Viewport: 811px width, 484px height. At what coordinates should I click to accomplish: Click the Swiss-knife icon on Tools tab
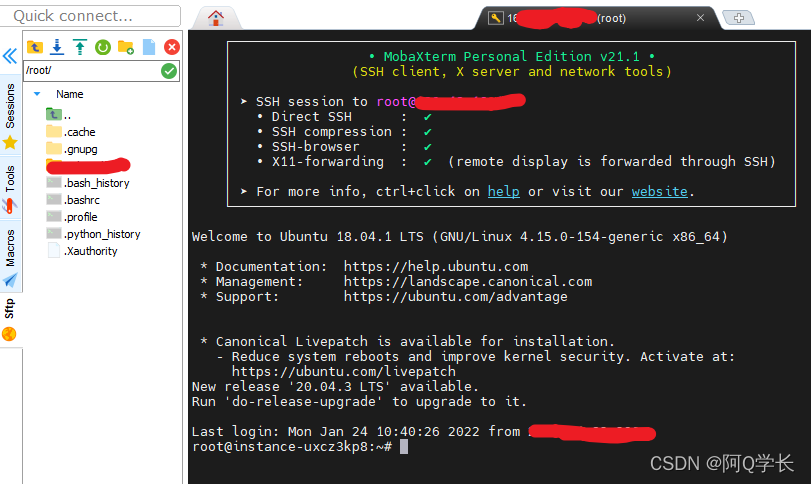(10, 206)
